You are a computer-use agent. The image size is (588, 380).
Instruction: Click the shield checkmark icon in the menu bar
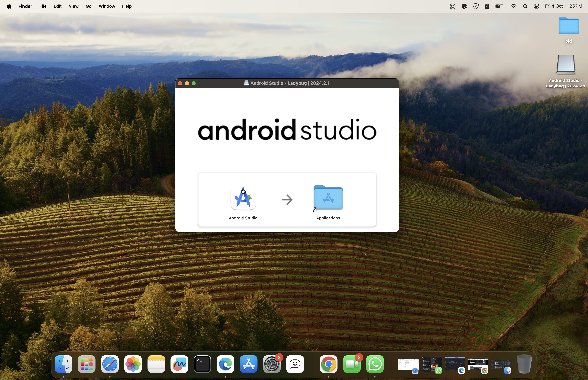476,6
